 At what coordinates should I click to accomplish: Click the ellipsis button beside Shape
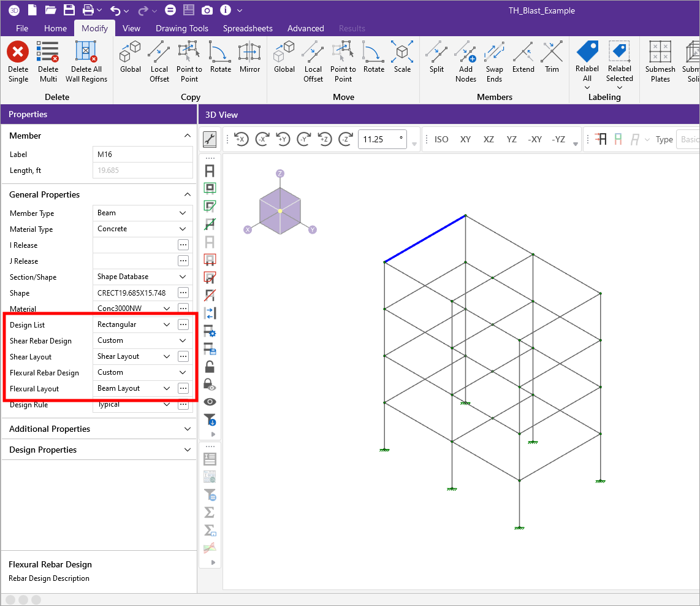(183, 293)
